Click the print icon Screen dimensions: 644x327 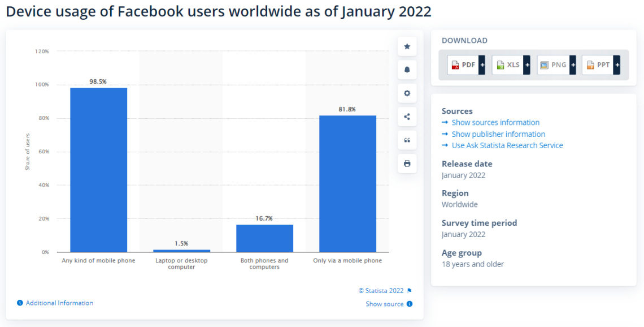(407, 163)
